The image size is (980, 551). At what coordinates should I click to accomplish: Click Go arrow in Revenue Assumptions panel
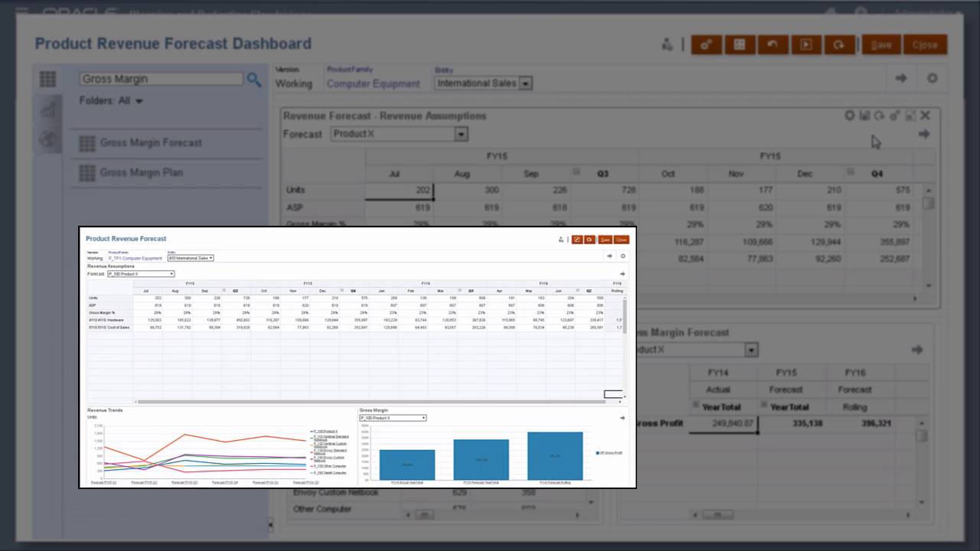pyautogui.click(x=924, y=134)
